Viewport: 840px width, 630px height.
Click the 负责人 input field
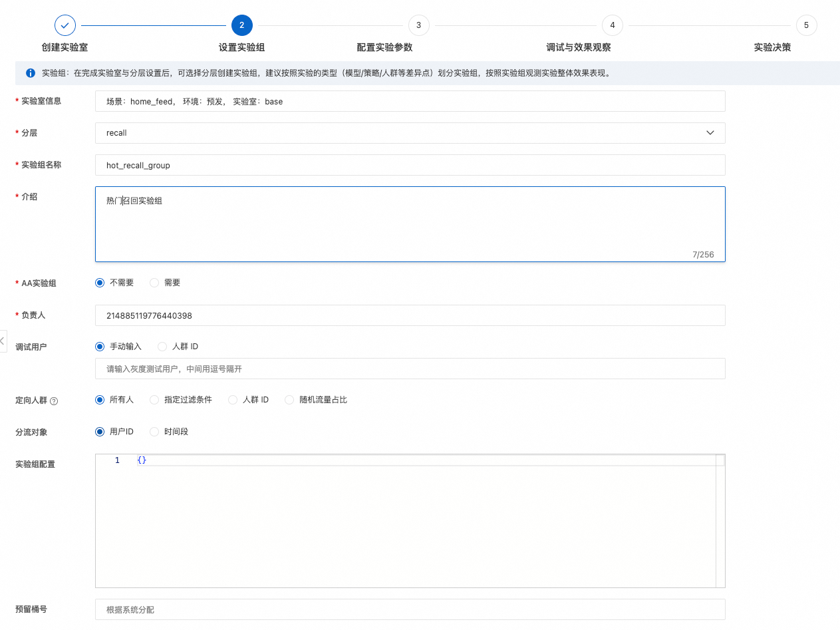410,315
